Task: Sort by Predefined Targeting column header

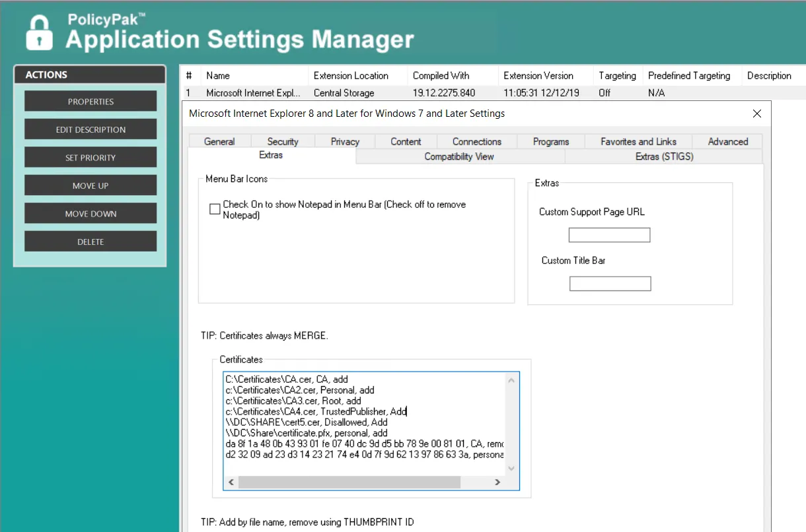Action: (x=692, y=75)
